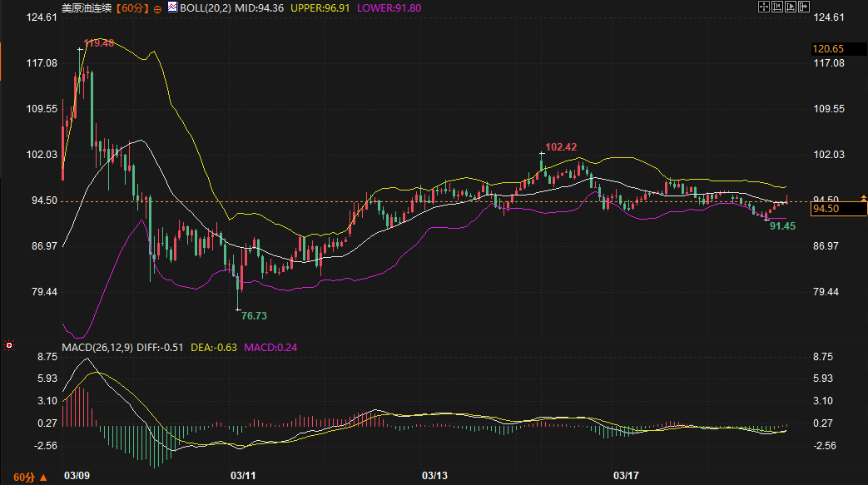Click the rightmost exit-arrow icon at top right

(x=803, y=7)
